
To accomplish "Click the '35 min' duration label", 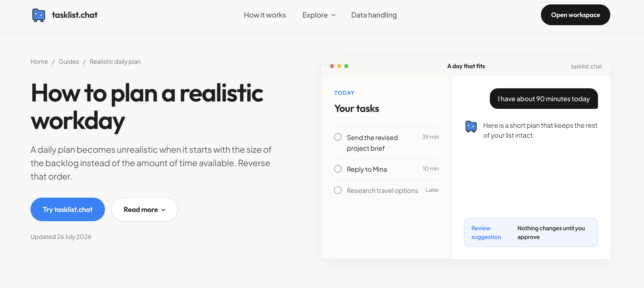I will click(x=430, y=137).
